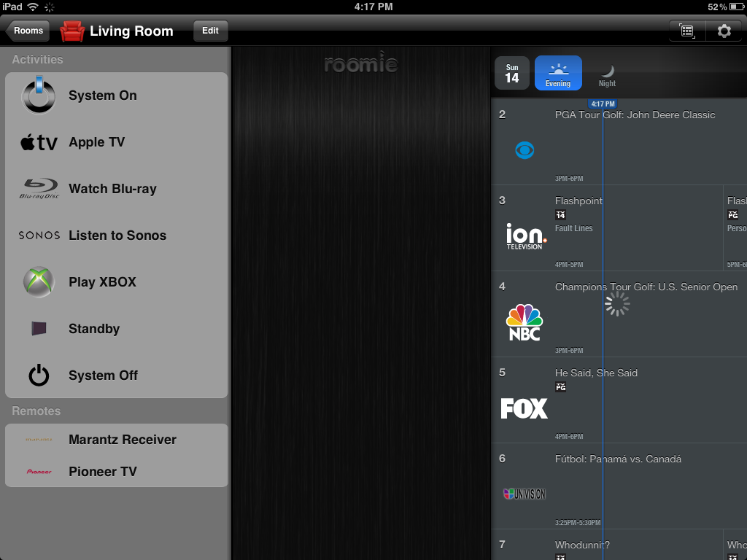Tap the clock in the status bar
This screenshot has width=747, height=560.
373,7
